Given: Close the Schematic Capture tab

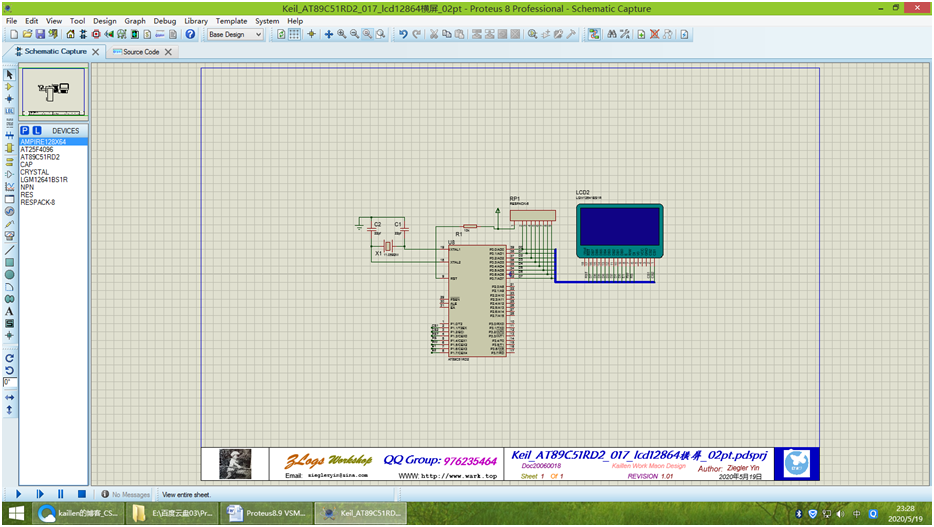Looking at the screenshot, I should (95, 52).
